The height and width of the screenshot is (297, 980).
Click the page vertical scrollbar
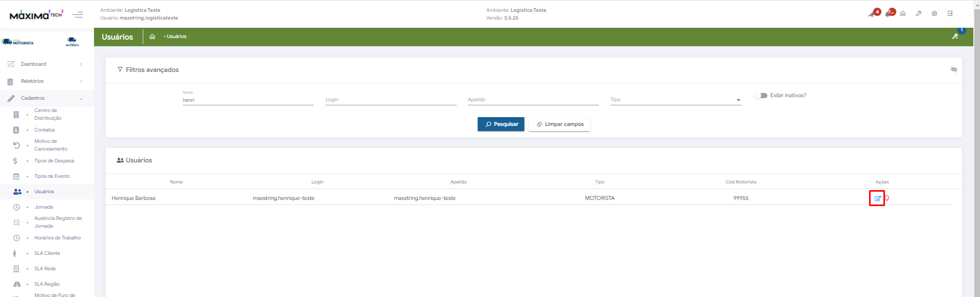point(976,152)
